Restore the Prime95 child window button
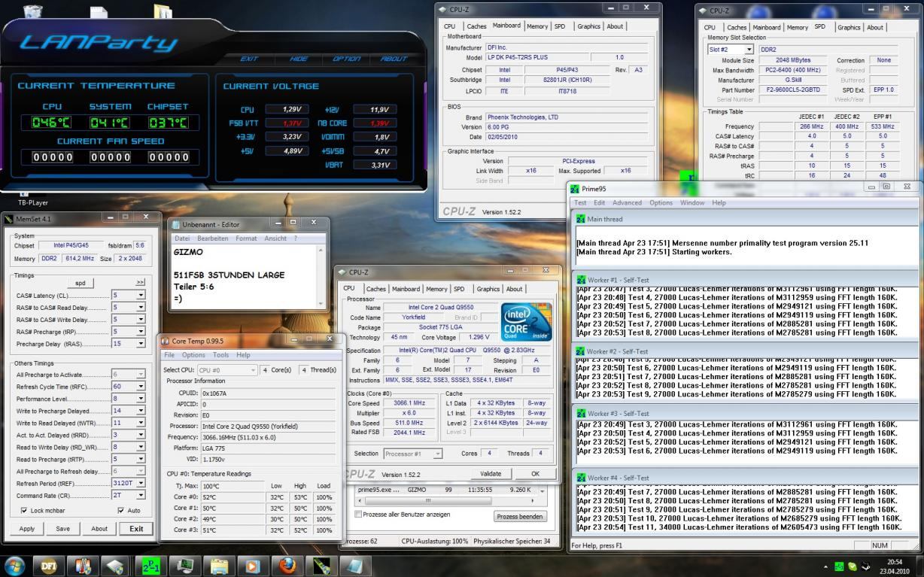This screenshot has width=924, height=577. (x=887, y=187)
